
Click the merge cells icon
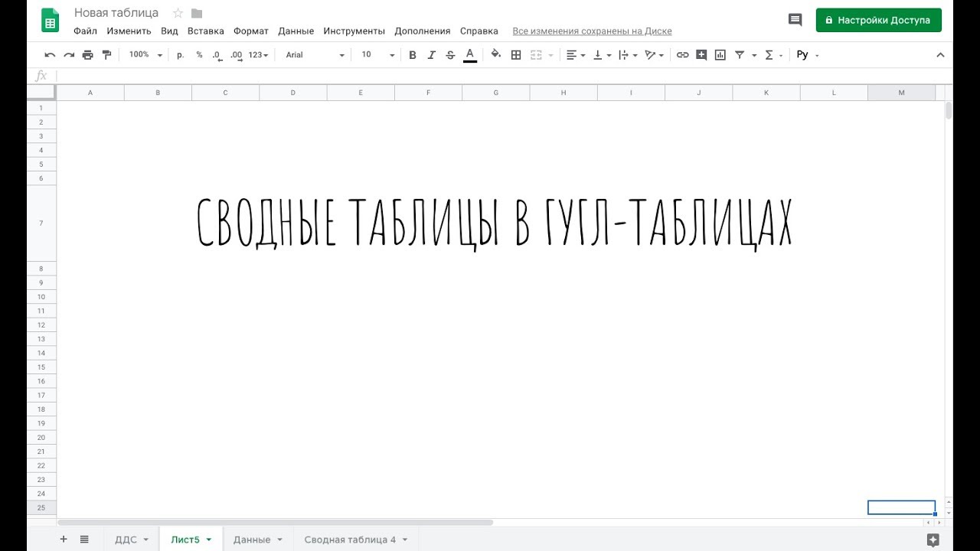536,55
